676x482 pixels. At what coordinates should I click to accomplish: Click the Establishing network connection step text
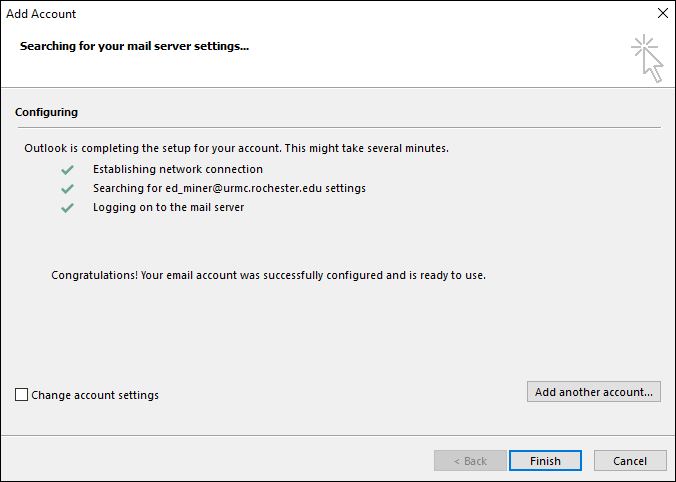click(x=178, y=169)
